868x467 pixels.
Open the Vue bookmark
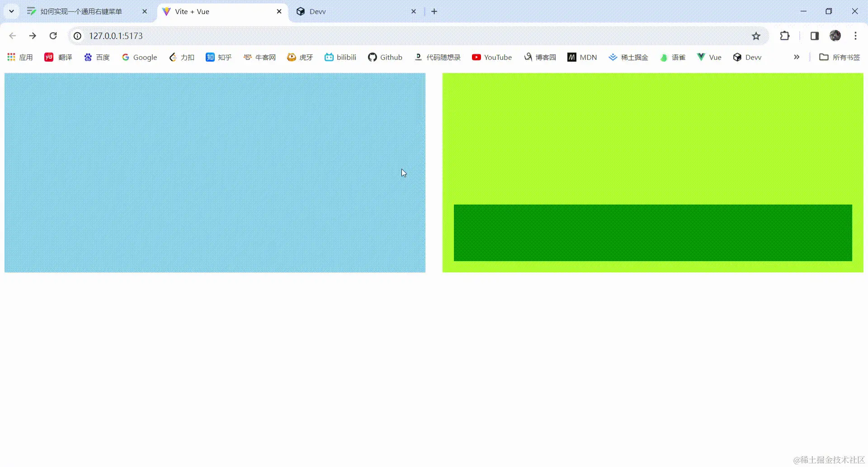click(x=709, y=57)
